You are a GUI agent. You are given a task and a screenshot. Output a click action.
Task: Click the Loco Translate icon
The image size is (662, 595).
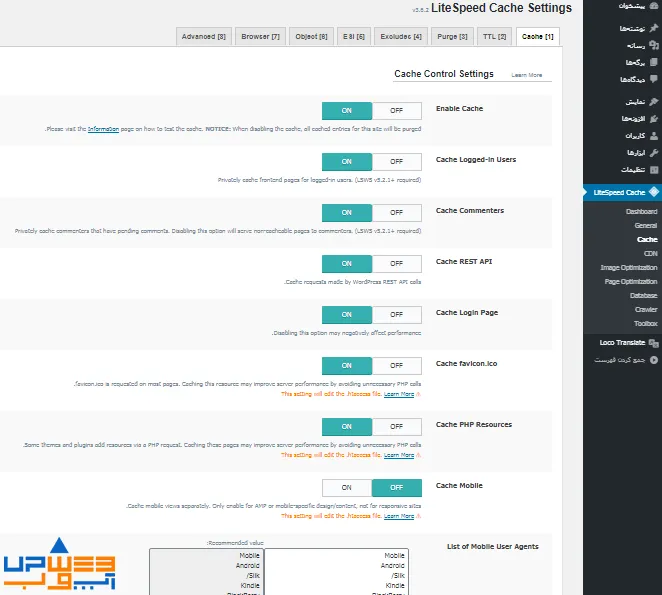click(654, 342)
